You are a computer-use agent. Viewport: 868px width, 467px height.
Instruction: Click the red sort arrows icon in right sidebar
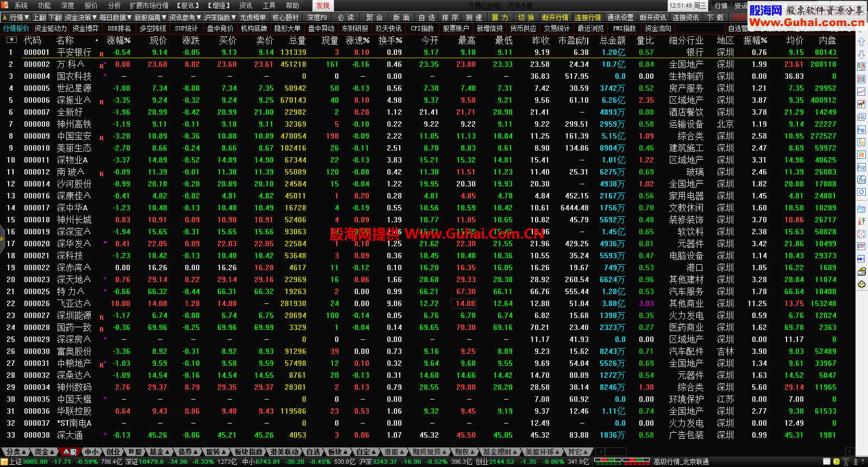point(861,221)
